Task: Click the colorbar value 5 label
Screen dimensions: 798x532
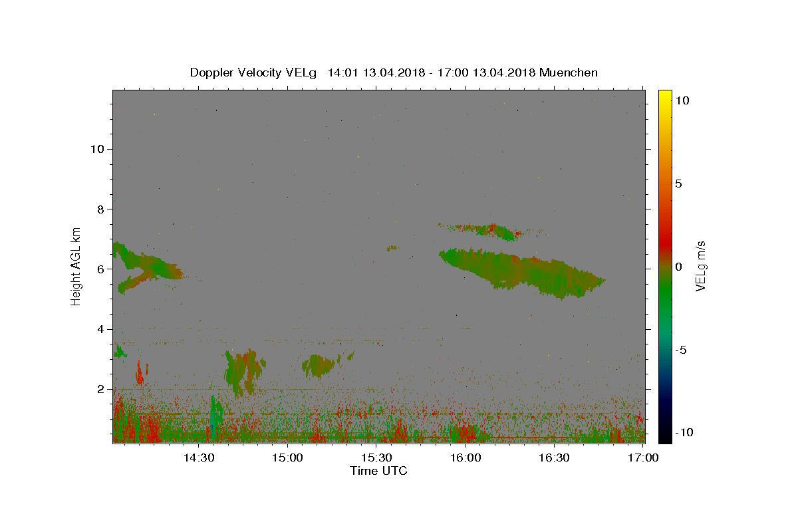Action: 678,184
